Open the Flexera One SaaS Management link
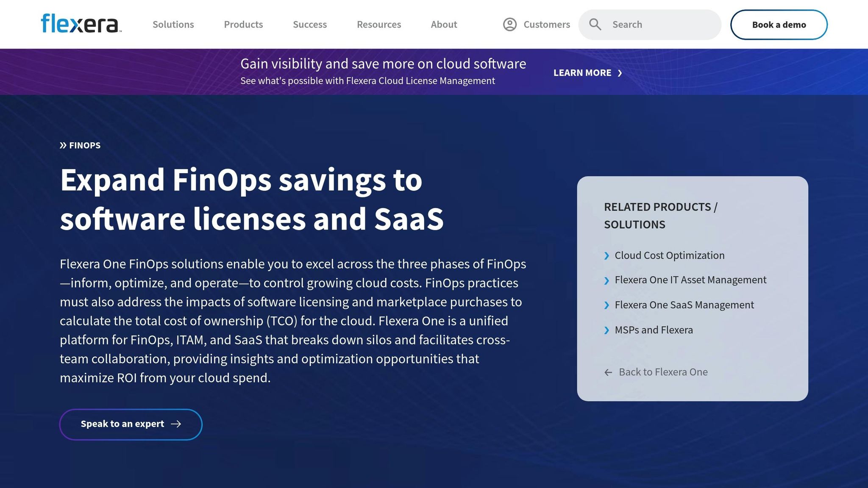868x488 pixels. coord(684,305)
